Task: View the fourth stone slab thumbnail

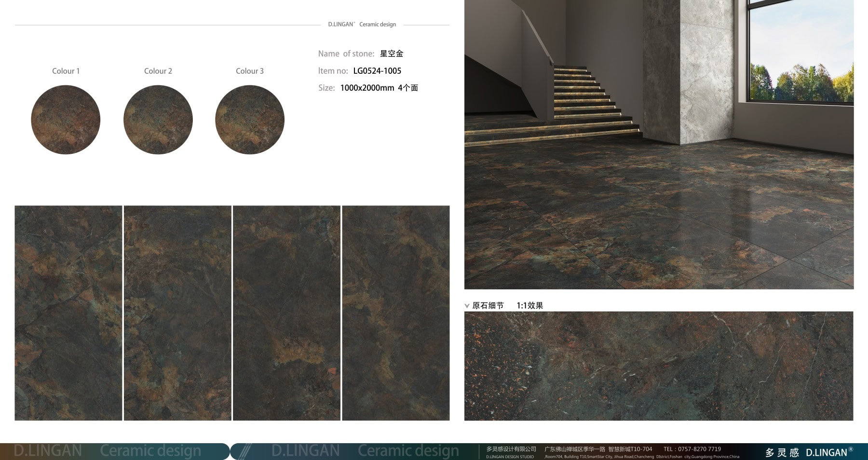Action: click(x=396, y=313)
